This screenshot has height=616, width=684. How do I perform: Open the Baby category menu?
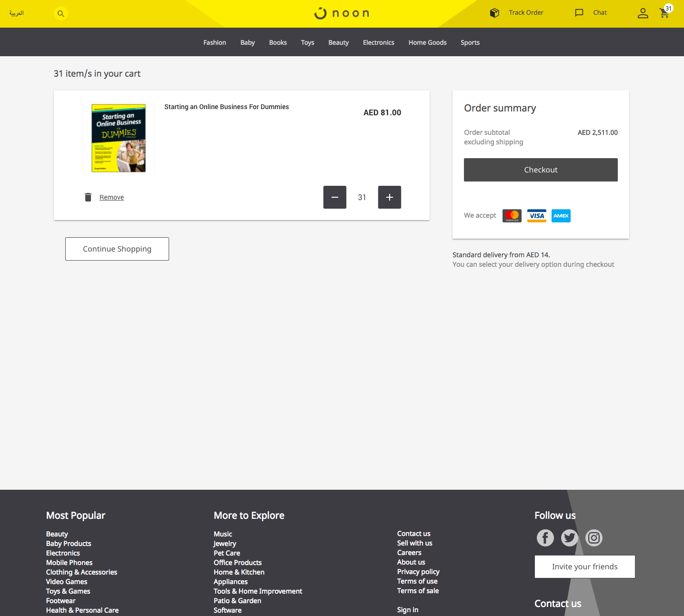pos(248,42)
